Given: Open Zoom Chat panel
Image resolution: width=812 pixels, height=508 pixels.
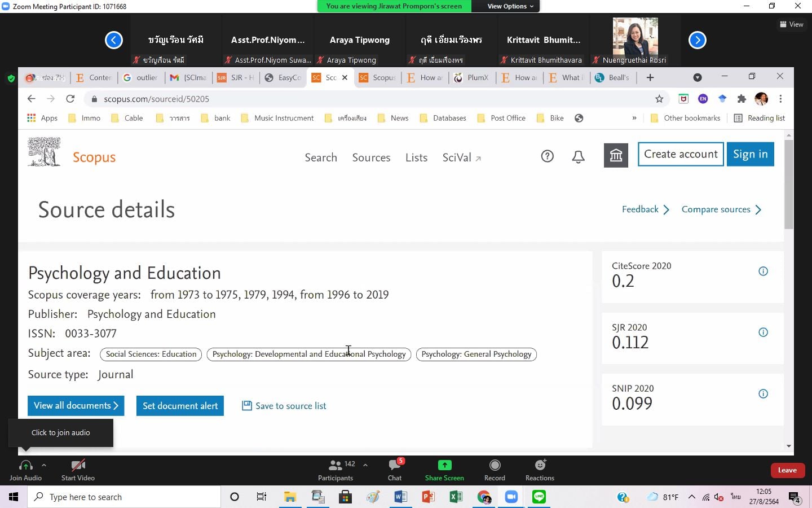Looking at the screenshot, I should 395,470.
